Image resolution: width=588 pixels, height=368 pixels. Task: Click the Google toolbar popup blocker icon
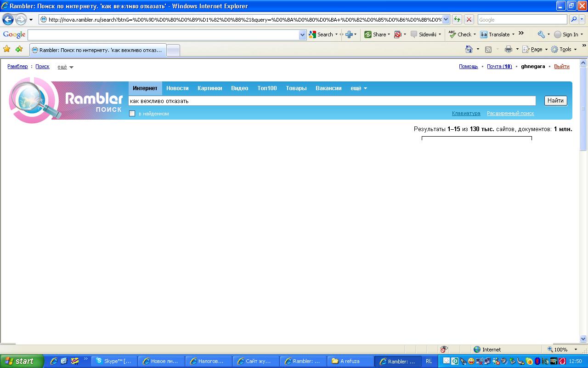(x=398, y=34)
